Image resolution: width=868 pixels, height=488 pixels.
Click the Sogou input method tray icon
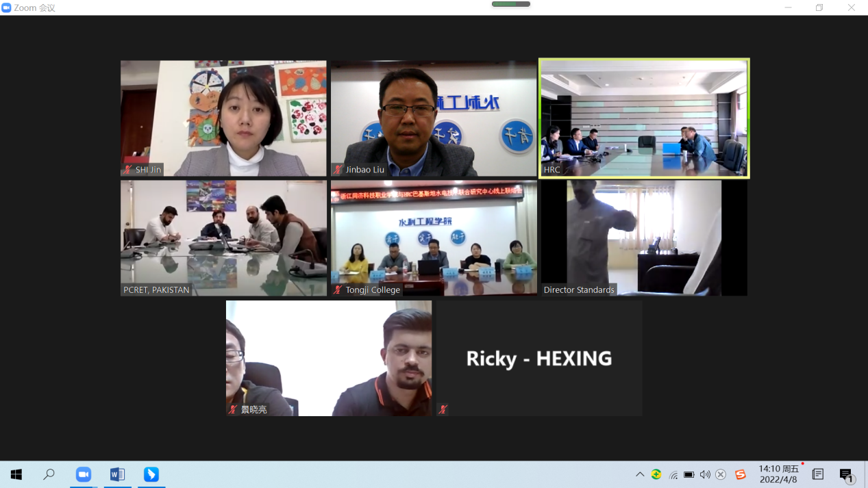pos(741,474)
